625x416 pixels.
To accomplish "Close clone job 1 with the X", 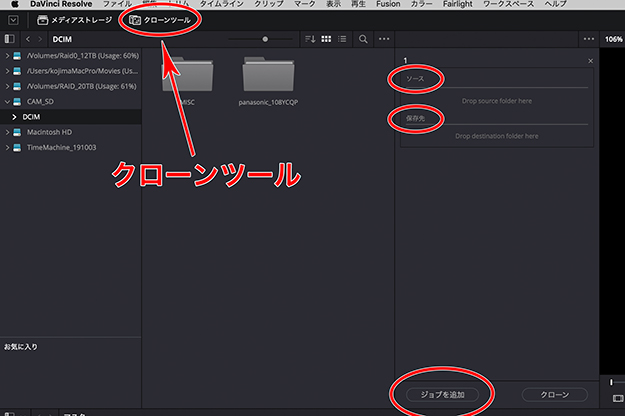I will (x=590, y=61).
